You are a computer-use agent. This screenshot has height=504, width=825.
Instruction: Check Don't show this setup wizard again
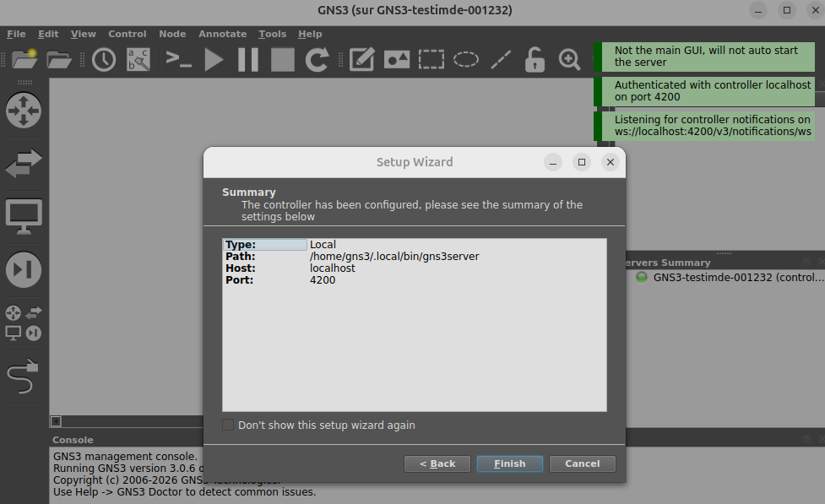(227, 424)
